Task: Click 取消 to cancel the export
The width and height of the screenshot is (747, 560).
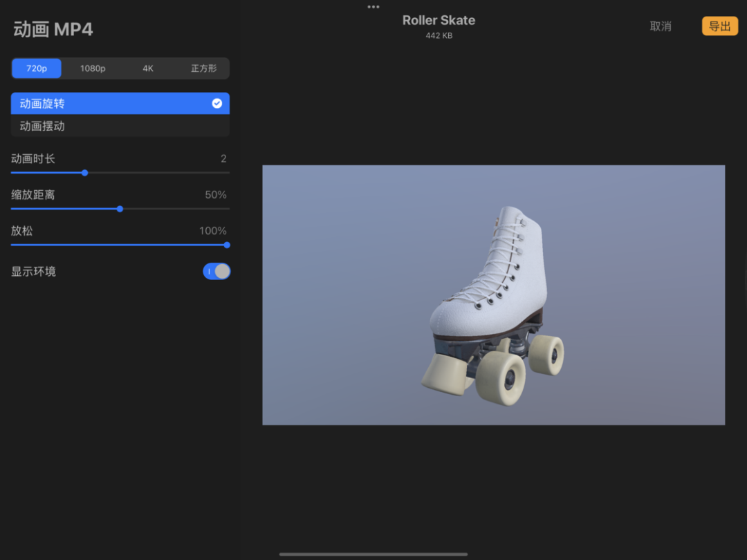Action: point(661,26)
